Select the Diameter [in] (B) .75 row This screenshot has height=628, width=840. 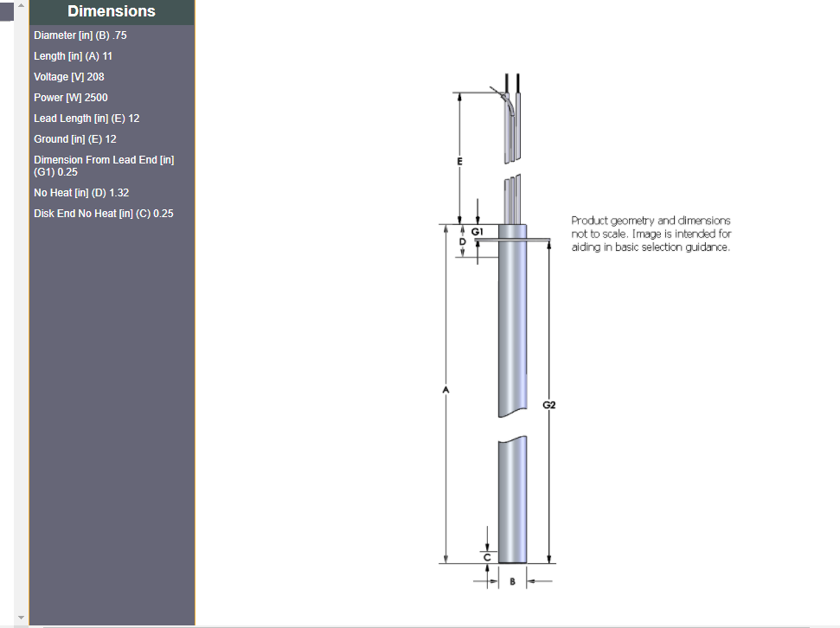[80, 35]
